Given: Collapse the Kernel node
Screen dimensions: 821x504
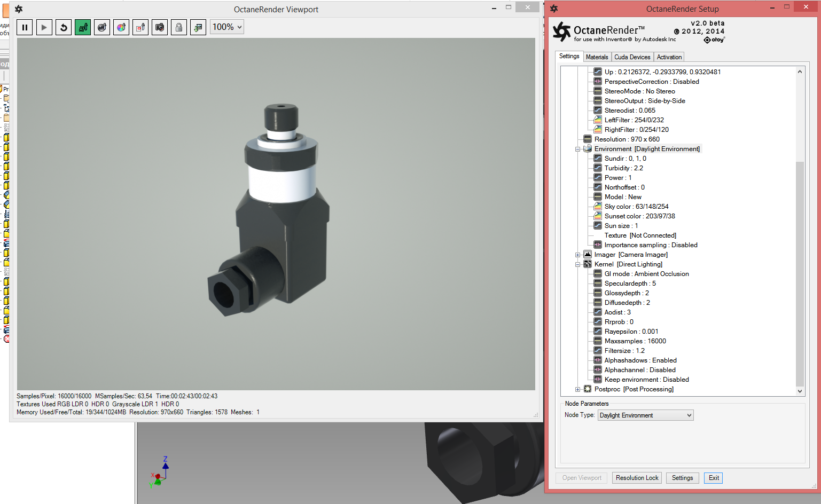Looking at the screenshot, I should (x=577, y=264).
